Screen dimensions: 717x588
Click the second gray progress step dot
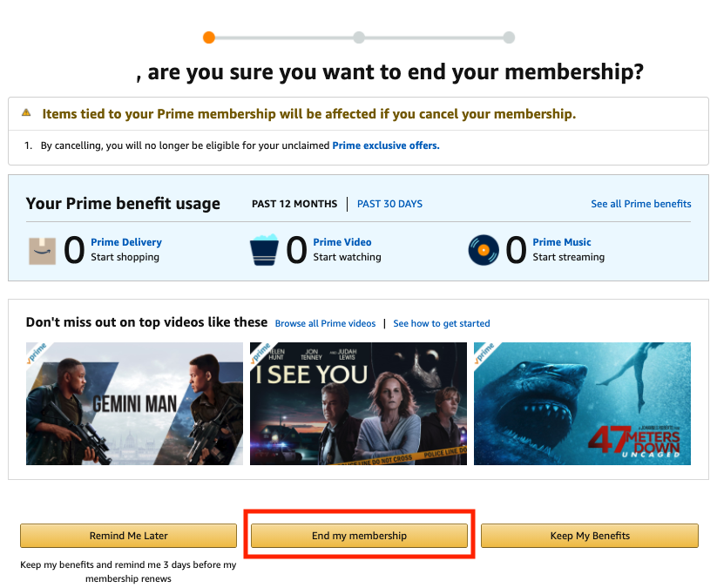click(x=359, y=37)
